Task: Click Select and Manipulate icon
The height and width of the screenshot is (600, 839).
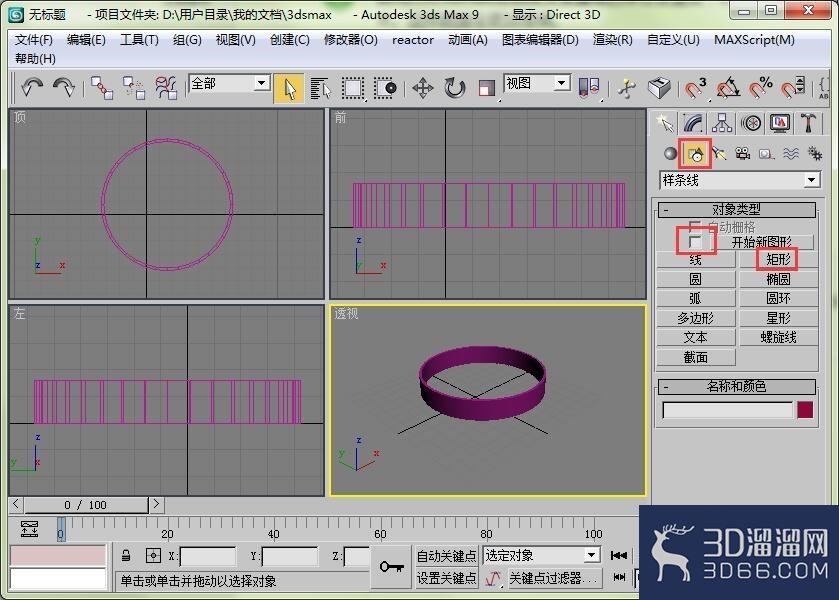Action: [627, 88]
